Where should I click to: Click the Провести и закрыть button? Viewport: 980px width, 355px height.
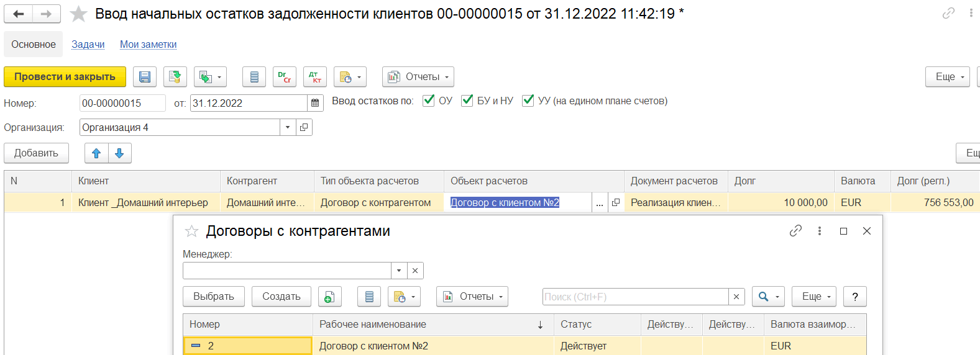tap(65, 77)
